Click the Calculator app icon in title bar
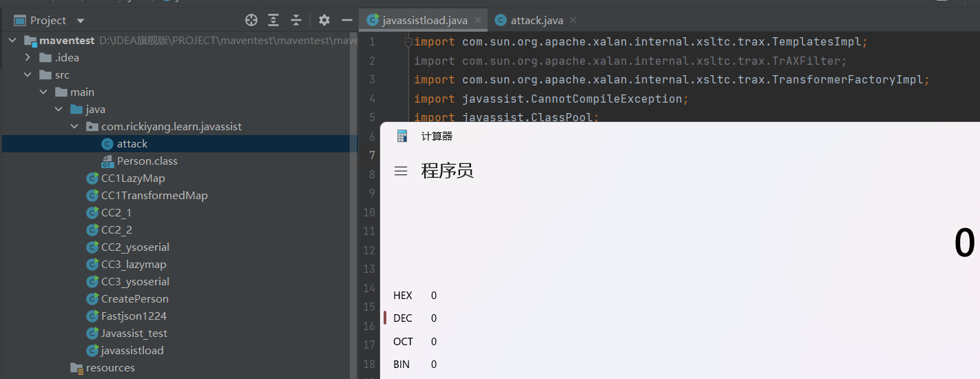 tap(402, 136)
